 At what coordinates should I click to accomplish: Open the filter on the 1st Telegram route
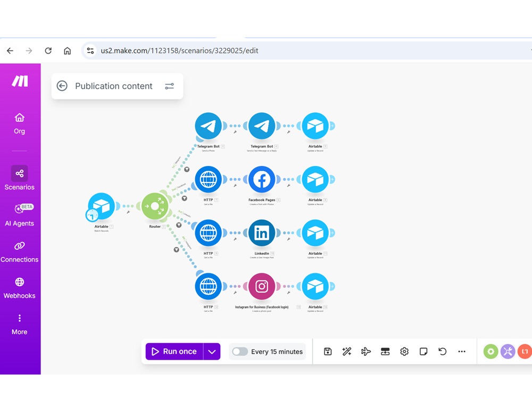pos(187,169)
